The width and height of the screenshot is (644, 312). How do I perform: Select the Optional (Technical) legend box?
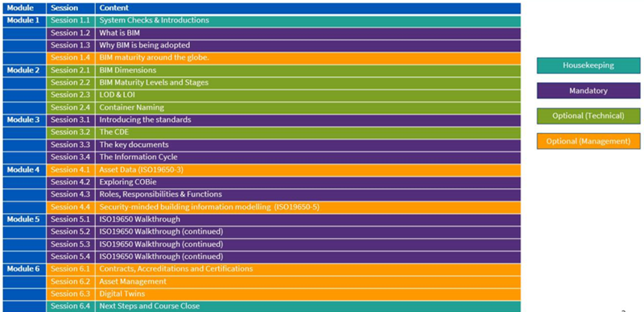588,116
